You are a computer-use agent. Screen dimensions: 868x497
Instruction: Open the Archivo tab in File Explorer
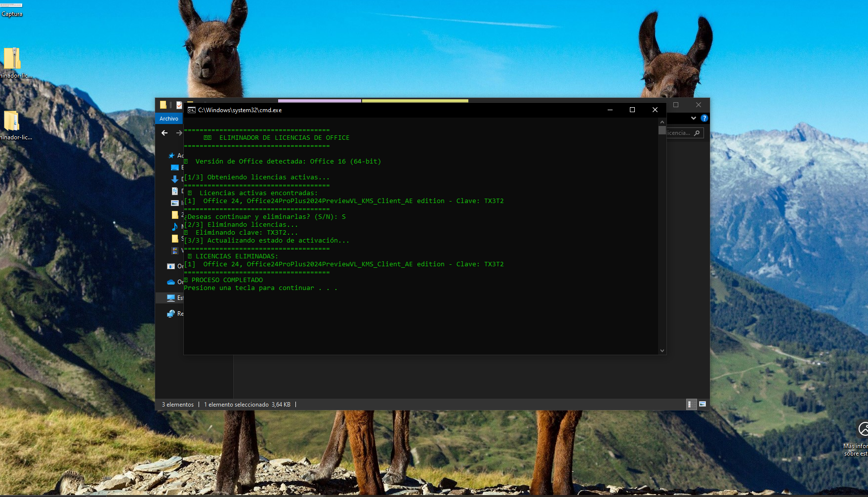point(169,119)
